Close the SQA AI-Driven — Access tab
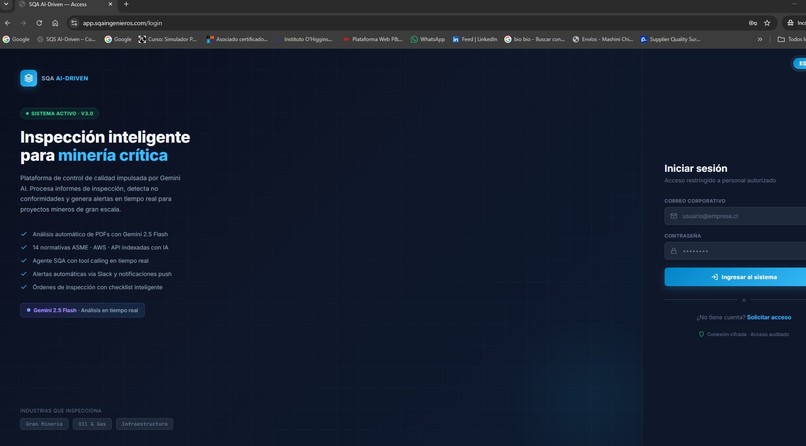This screenshot has width=806, height=446. pyautogui.click(x=111, y=4)
